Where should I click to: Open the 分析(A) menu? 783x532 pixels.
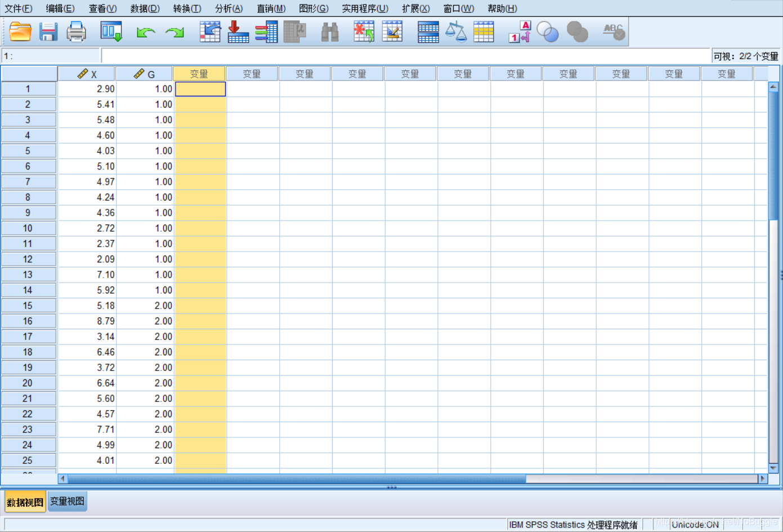coord(229,8)
